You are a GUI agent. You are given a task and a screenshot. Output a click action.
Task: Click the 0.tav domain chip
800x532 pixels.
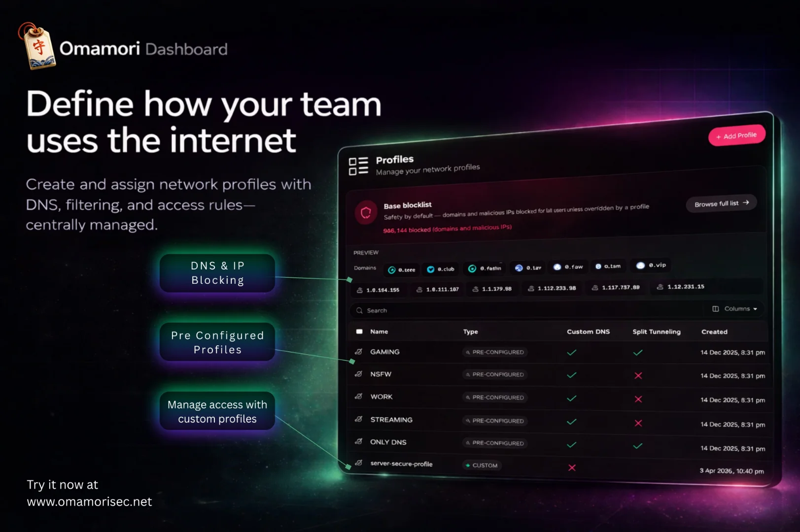(x=528, y=267)
